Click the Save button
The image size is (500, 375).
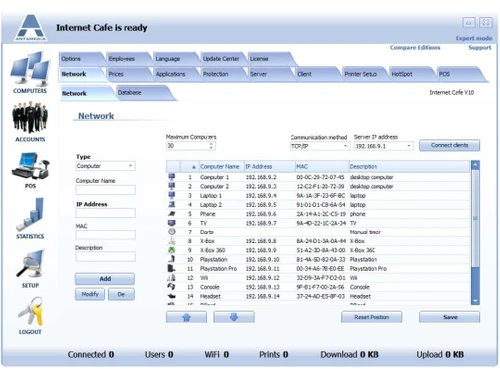click(x=450, y=317)
